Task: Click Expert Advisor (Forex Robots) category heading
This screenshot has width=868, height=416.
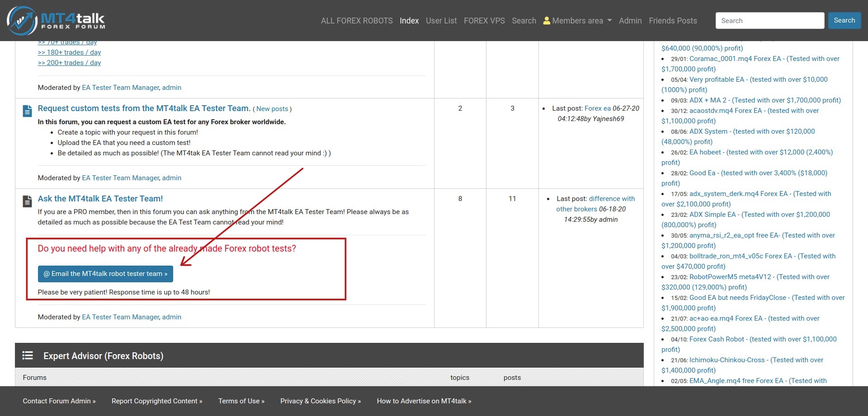Action: [x=103, y=356]
